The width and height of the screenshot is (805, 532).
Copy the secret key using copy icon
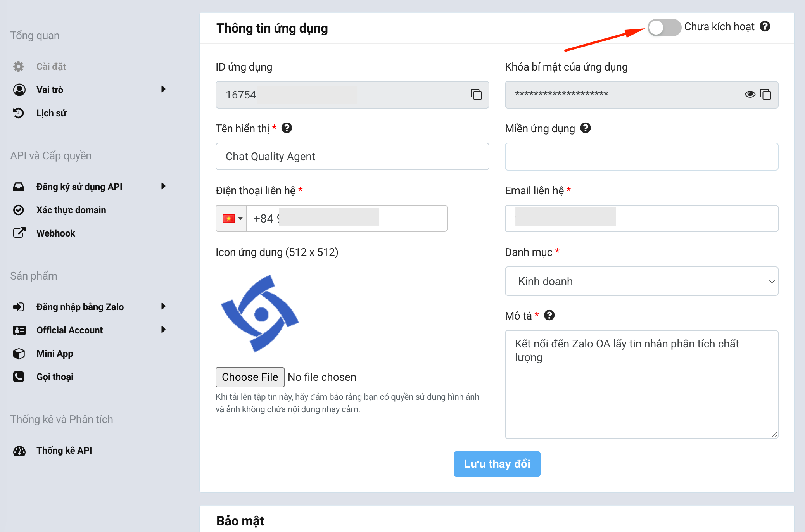coord(765,95)
